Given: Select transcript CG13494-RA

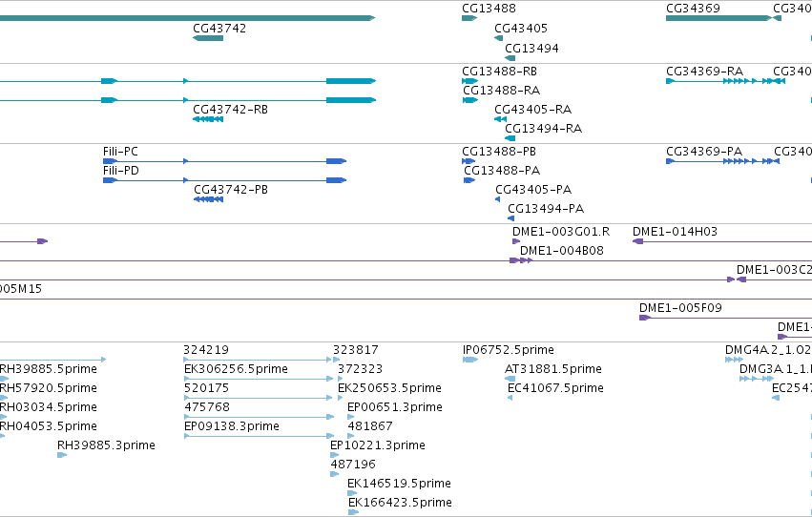Looking at the screenshot, I should click(510, 138).
